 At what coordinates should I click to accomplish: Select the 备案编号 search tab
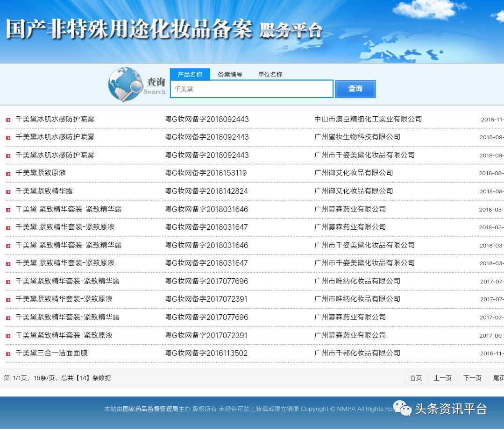pyautogui.click(x=230, y=74)
